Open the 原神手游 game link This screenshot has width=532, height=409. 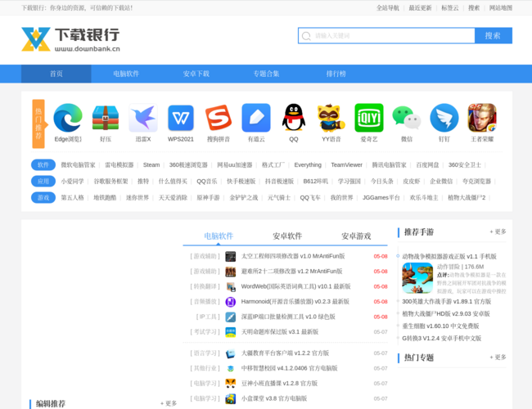208,197
